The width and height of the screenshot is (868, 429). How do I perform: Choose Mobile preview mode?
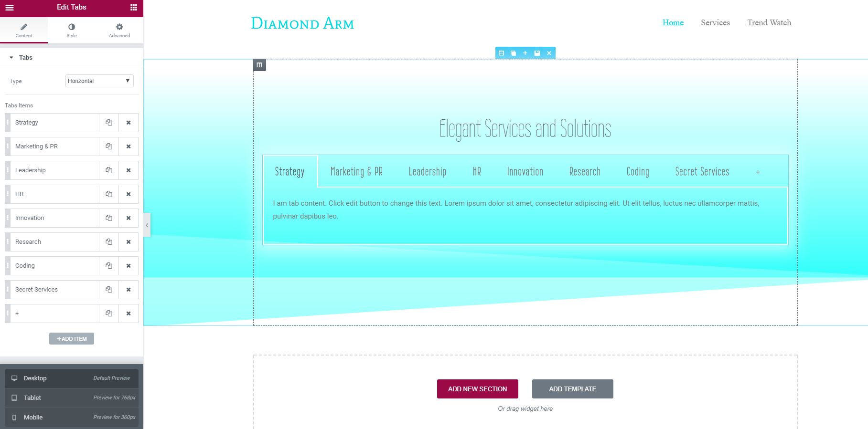[72, 417]
